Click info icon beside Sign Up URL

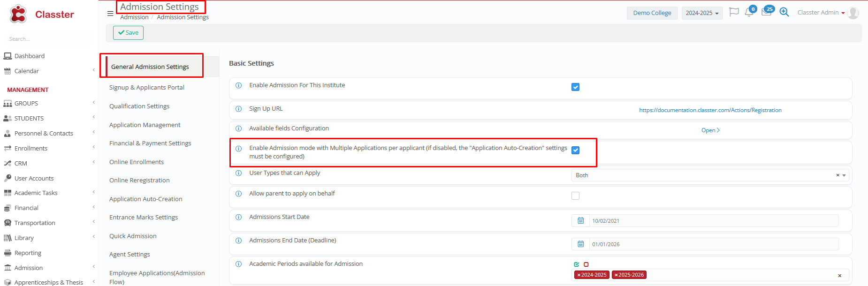[x=238, y=109]
